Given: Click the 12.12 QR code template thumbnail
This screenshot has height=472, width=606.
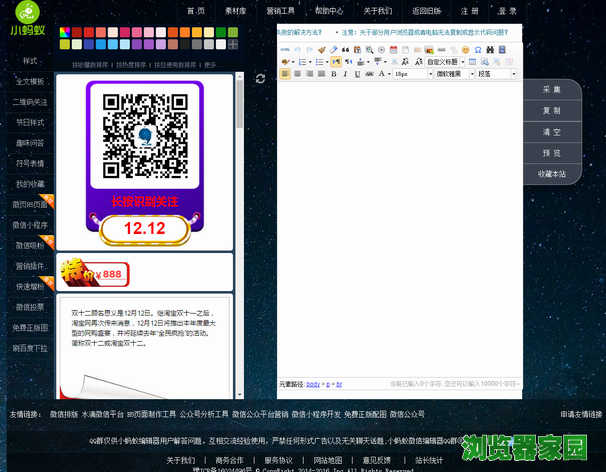Looking at the screenshot, I should coord(144,162).
